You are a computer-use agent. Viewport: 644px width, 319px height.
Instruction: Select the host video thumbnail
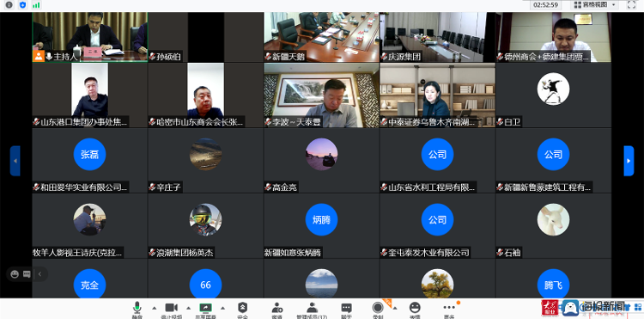coord(90,37)
